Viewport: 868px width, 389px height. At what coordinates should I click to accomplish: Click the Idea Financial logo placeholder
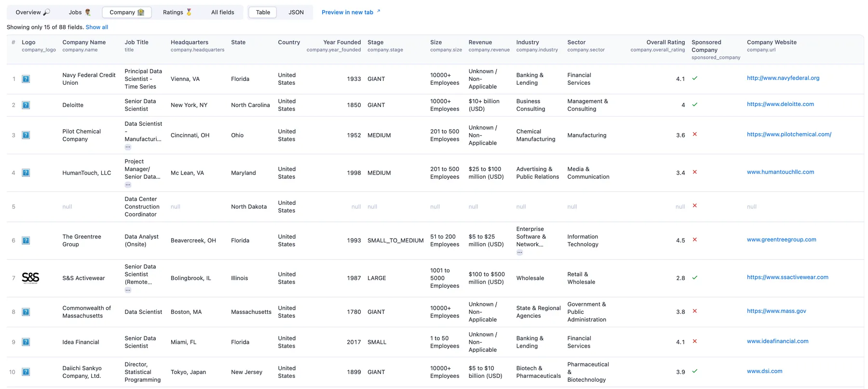pos(26,342)
